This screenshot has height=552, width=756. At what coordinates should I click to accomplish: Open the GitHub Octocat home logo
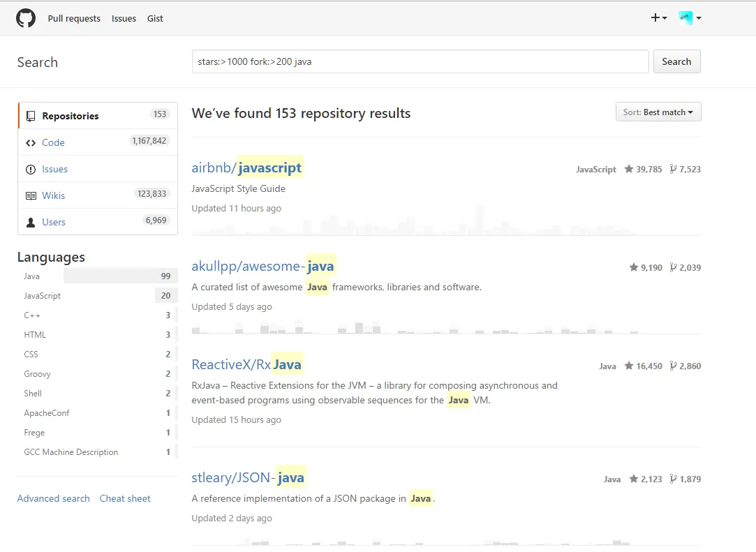pyautogui.click(x=26, y=18)
